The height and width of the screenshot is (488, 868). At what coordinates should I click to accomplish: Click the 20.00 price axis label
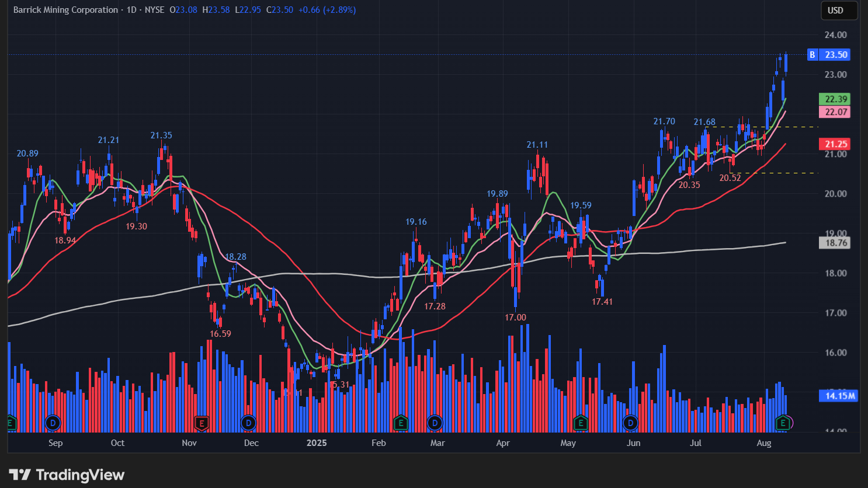(836, 194)
